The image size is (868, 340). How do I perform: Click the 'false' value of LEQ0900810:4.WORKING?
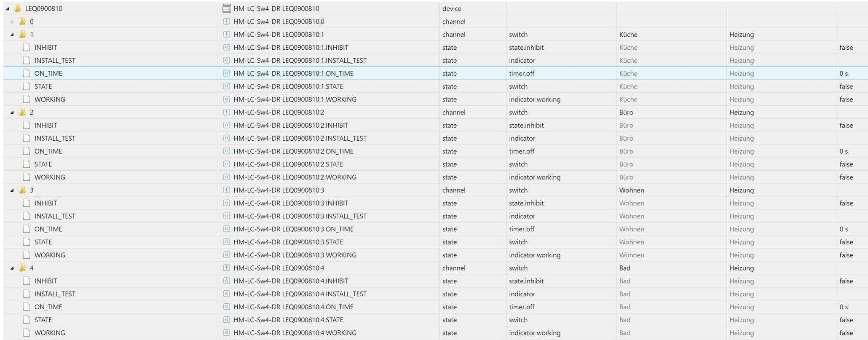(x=846, y=333)
